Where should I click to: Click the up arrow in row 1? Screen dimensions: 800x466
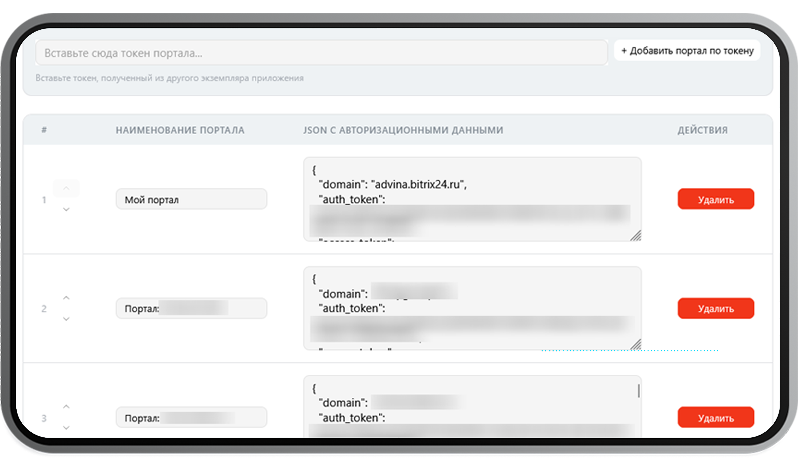click(x=66, y=188)
